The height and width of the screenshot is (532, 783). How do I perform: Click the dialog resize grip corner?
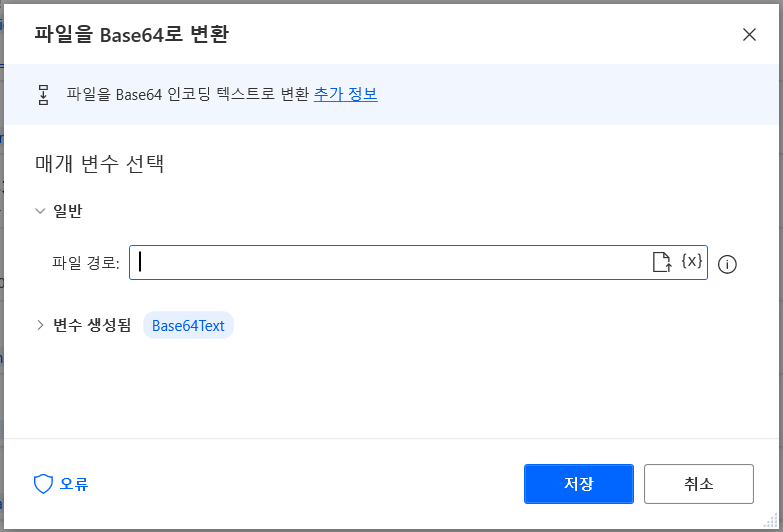(771, 521)
